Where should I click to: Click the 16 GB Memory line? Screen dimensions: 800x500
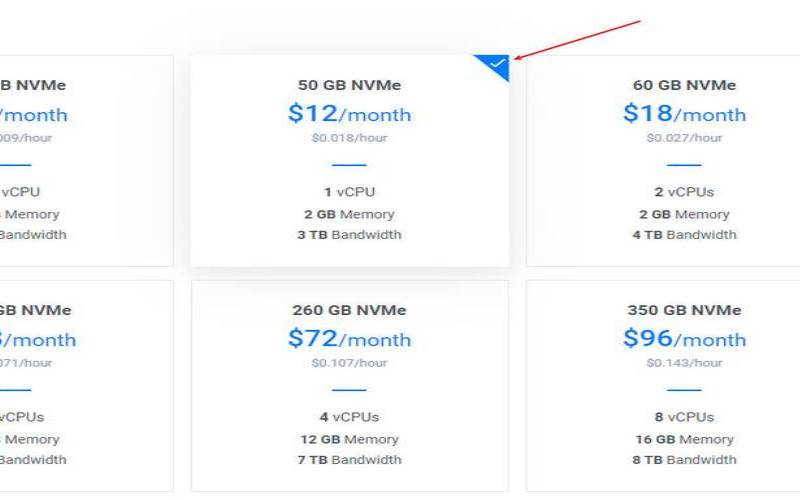(x=684, y=439)
